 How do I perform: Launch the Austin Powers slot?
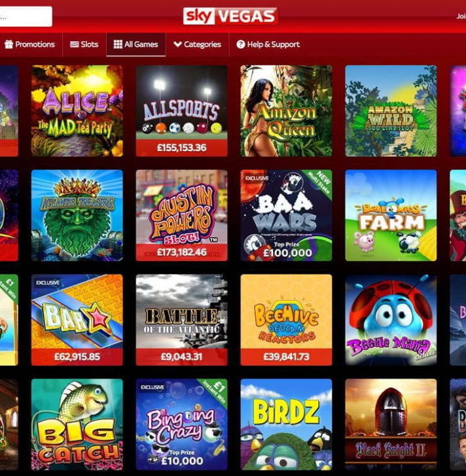click(182, 215)
